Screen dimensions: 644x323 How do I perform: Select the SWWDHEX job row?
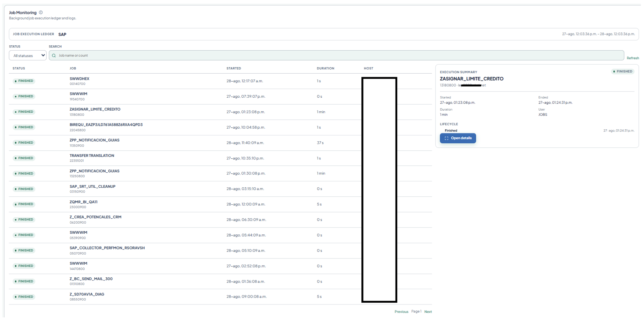[220, 81]
